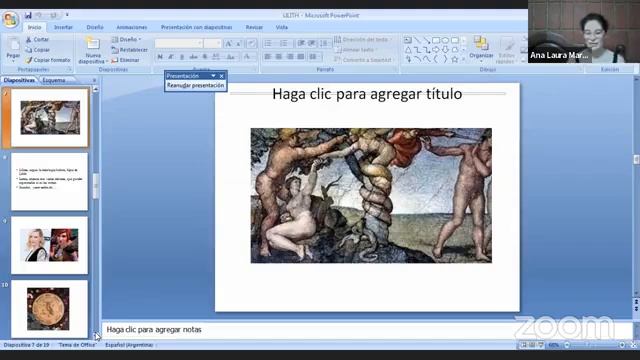Screen dimensions: 640x360
Task: Select the text box shape icon
Action: [408, 40]
